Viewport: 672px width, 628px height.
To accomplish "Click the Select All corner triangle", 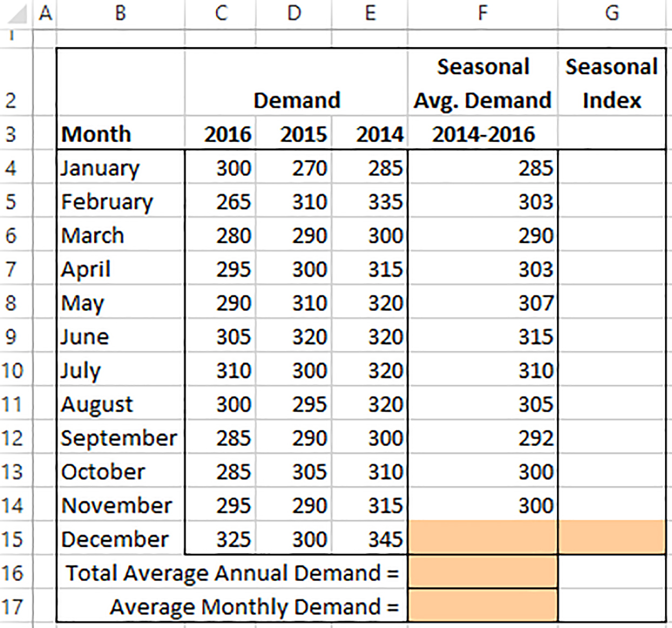I will coord(16,13).
